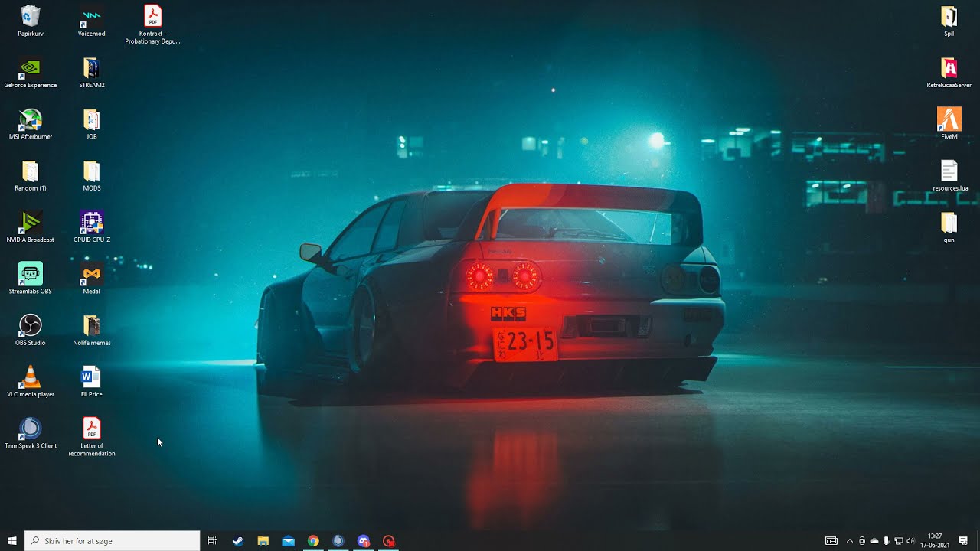Select the MODS folder icon
Screen dimensions: 980x551
[x=92, y=175]
